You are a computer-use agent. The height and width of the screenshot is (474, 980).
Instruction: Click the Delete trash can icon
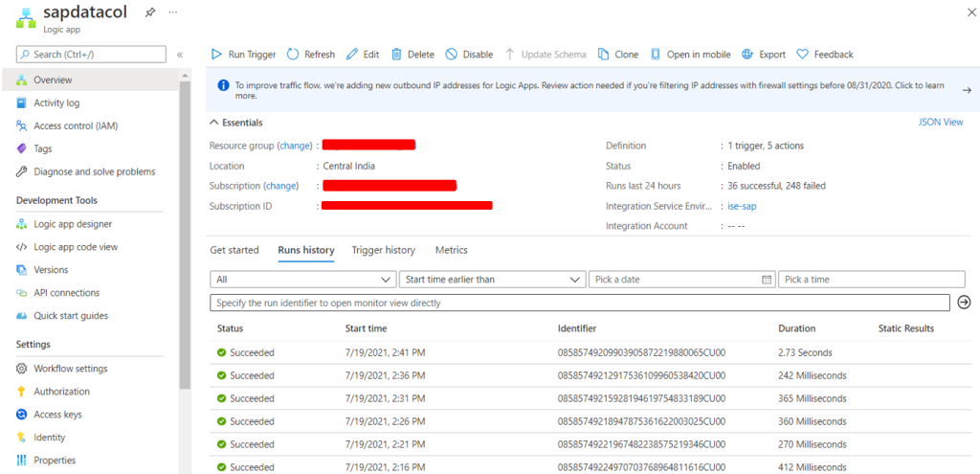pos(396,55)
